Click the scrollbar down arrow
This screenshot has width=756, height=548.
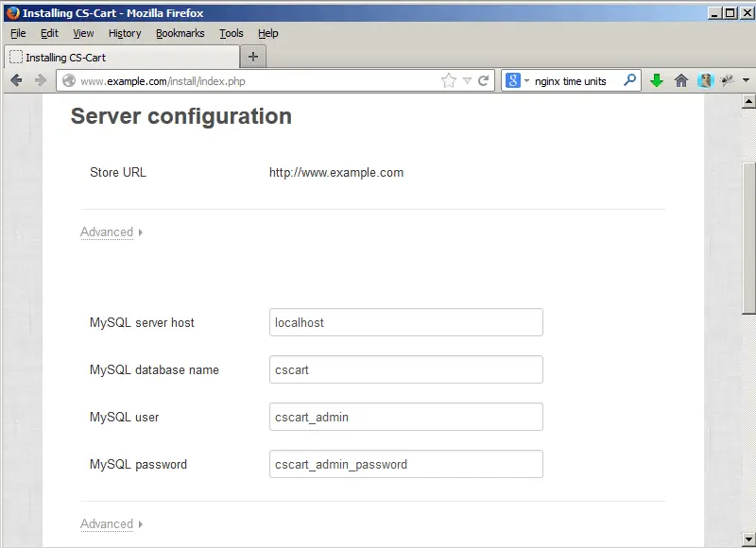[748, 539]
